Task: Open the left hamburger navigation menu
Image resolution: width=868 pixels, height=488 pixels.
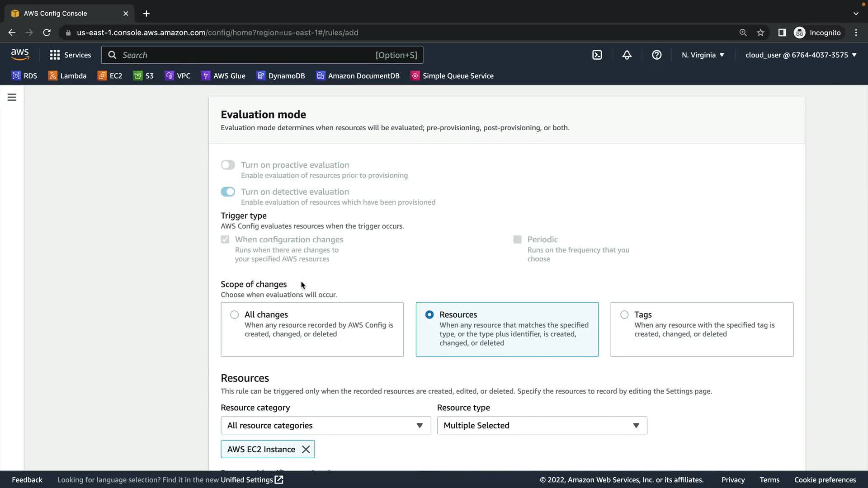Action: [x=12, y=97]
